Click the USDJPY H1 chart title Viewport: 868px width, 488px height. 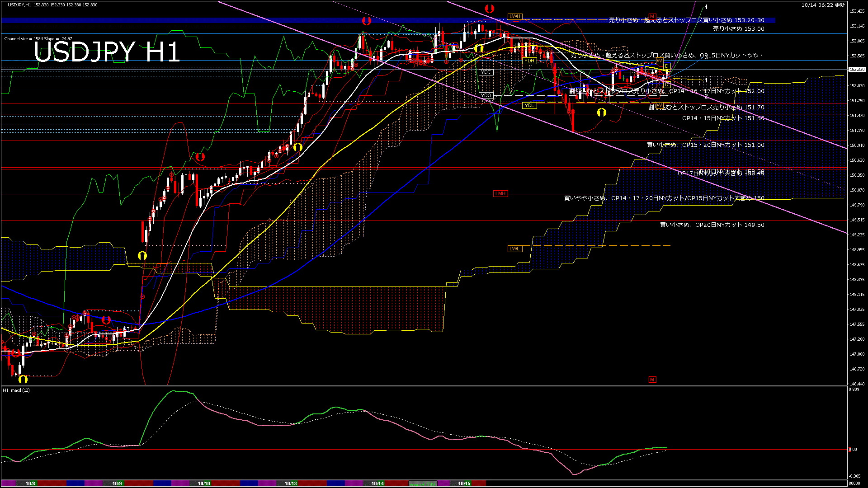pos(107,52)
